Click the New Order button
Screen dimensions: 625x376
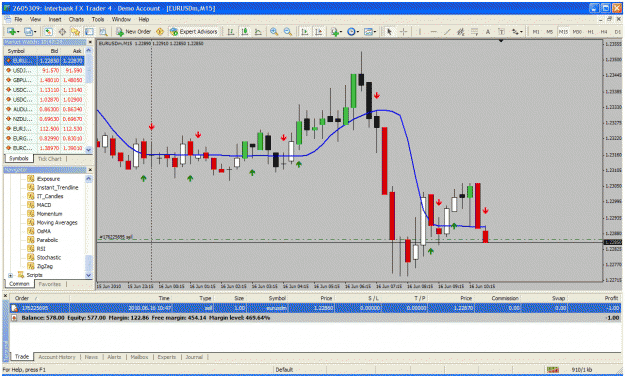tap(133, 31)
